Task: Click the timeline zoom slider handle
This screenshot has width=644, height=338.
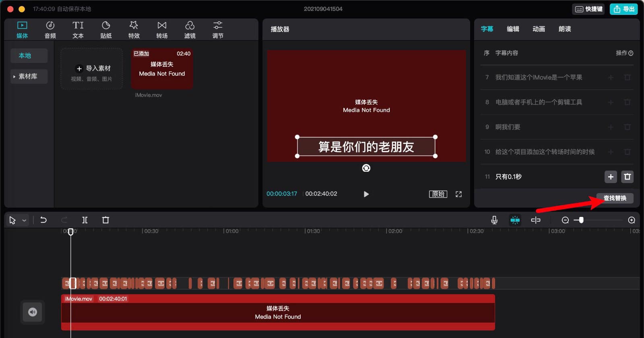Action: (x=581, y=220)
